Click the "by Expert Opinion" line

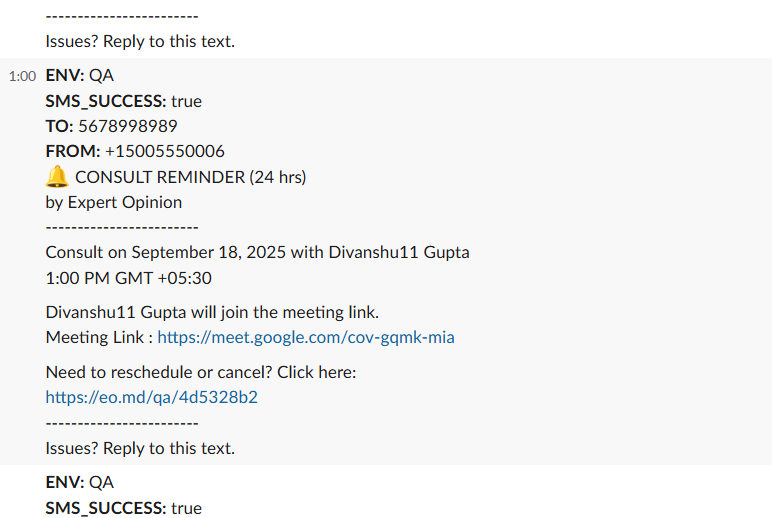(114, 202)
